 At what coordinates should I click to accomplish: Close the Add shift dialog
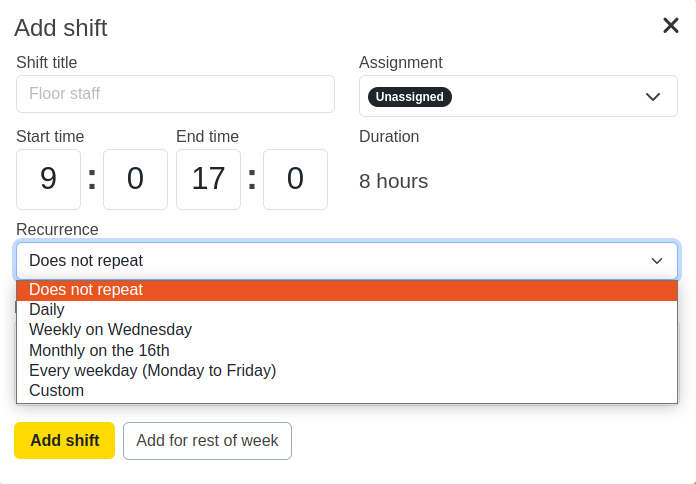click(x=671, y=26)
